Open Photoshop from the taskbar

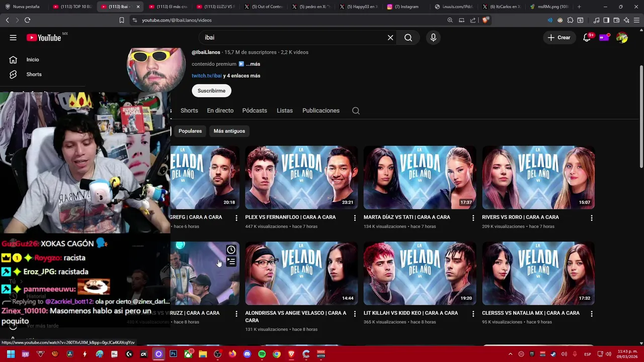click(173, 354)
